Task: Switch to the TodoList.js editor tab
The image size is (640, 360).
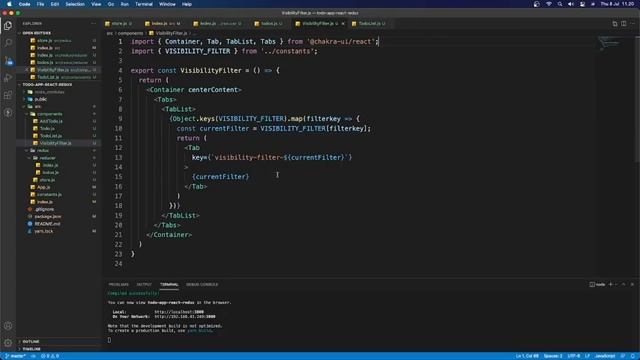Action: (369, 24)
